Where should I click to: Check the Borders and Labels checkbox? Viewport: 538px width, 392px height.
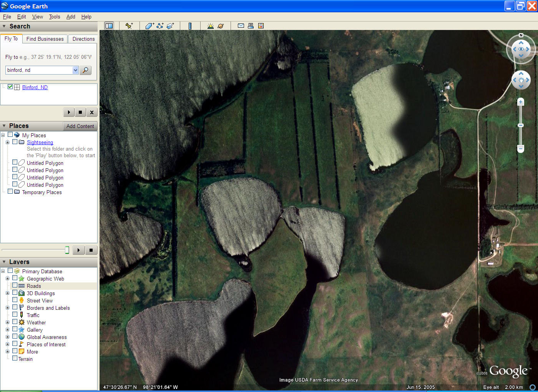click(15, 307)
